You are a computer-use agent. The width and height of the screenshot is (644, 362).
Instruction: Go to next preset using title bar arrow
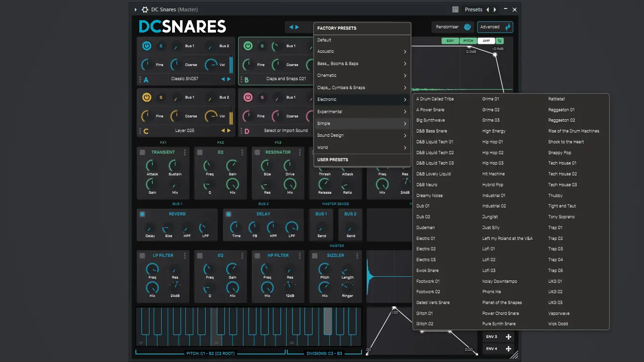[495, 9]
